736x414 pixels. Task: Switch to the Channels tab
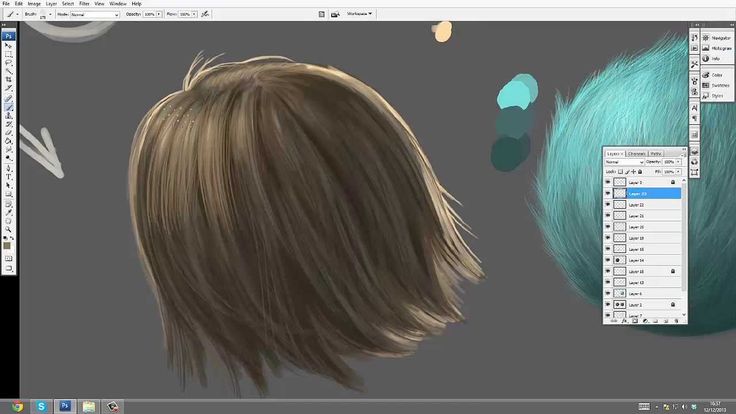pyautogui.click(x=637, y=153)
